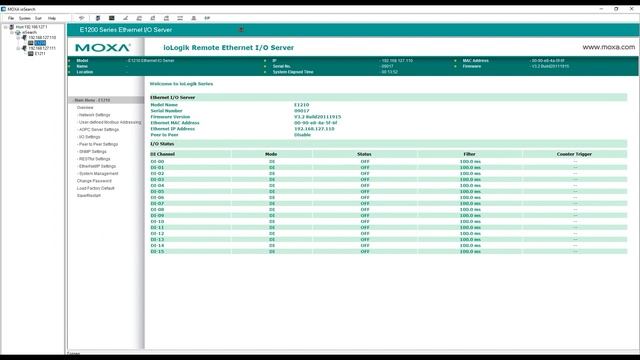Open EtherNet/IP Settings
This screenshot has height=360, width=640.
click(x=97, y=167)
